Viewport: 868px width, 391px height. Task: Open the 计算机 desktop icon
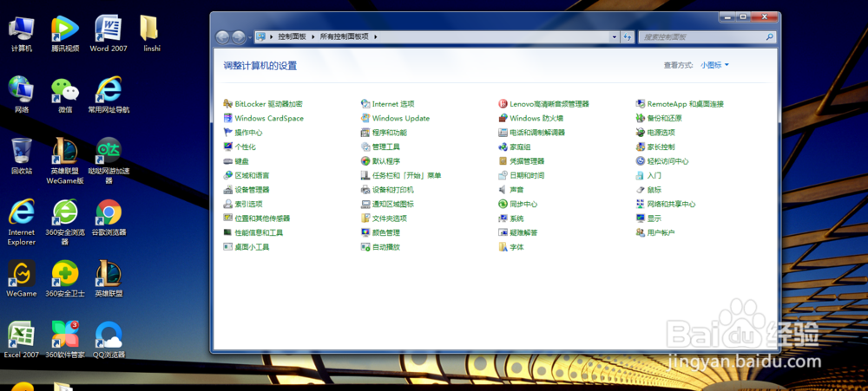click(21, 33)
